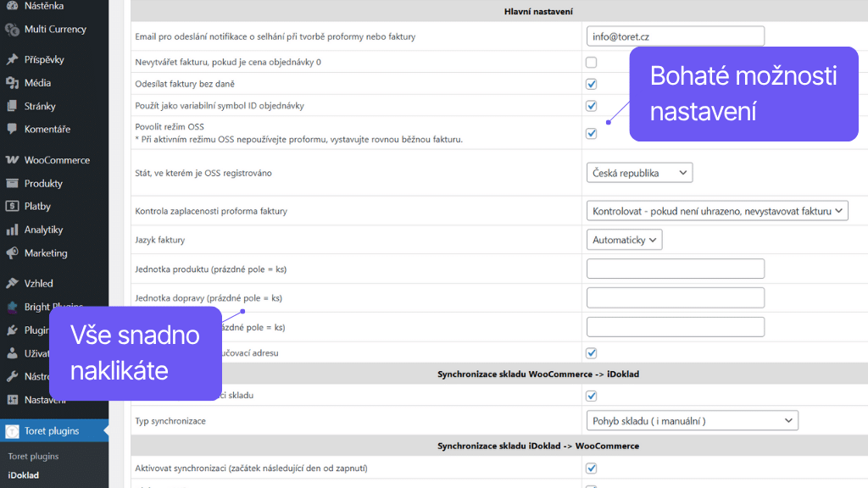Viewport: 868px width, 488px height.
Task: Select the Stránky pages icon
Action: (12, 107)
